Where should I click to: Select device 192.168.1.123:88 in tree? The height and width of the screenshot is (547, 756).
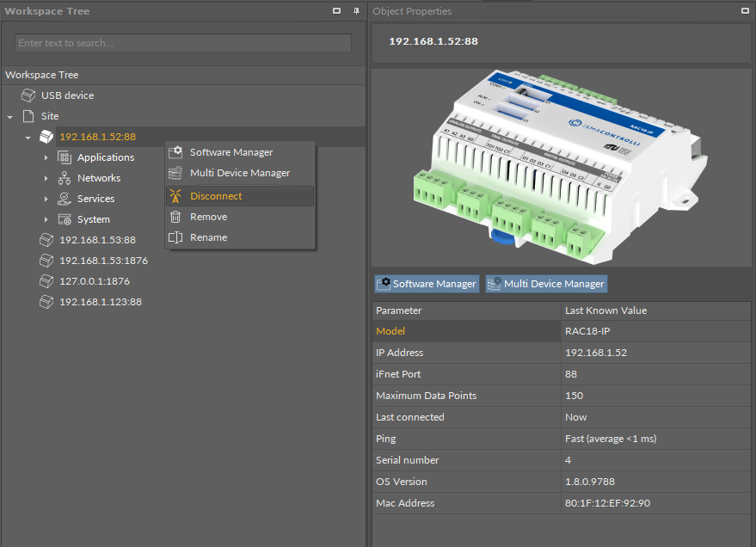click(x=100, y=302)
